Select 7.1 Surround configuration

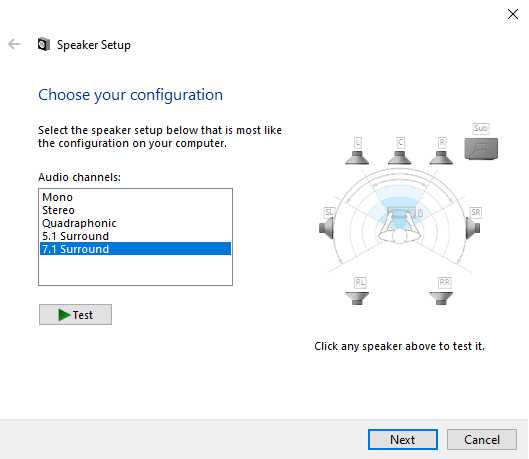(135, 249)
